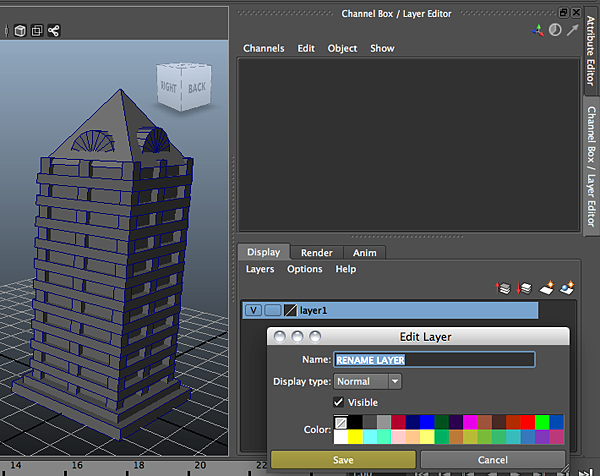Open the layer editor Options menu
Image resolution: width=600 pixels, height=476 pixels.
tap(305, 269)
